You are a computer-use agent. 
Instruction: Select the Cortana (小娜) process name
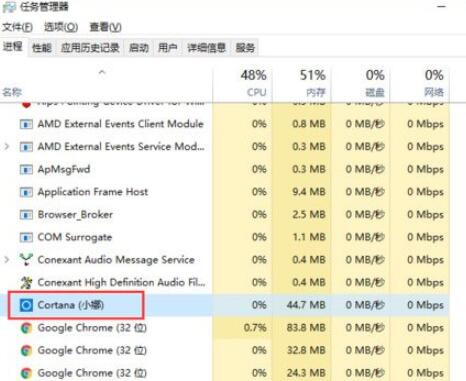[71, 305]
